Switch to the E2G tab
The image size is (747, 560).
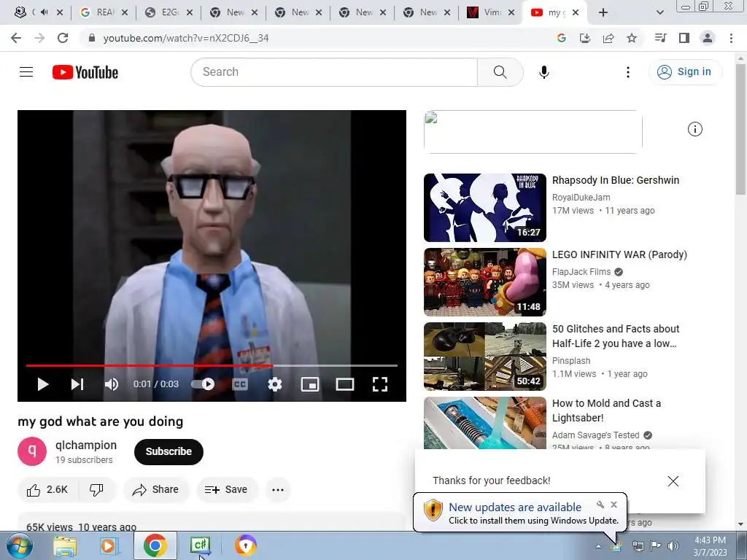click(169, 13)
